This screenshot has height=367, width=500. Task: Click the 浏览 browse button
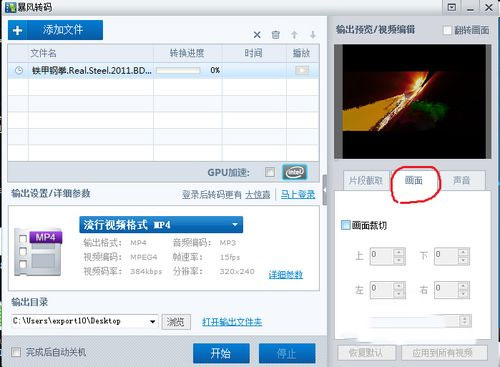click(x=176, y=322)
